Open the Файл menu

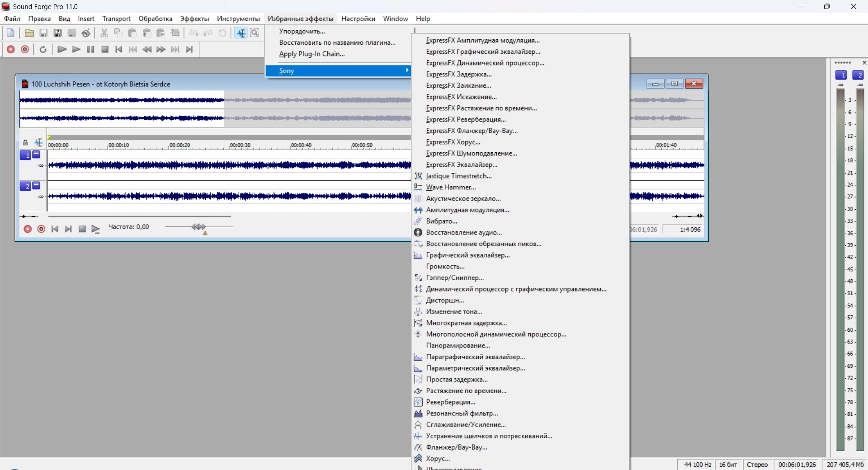(x=12, y=19)
